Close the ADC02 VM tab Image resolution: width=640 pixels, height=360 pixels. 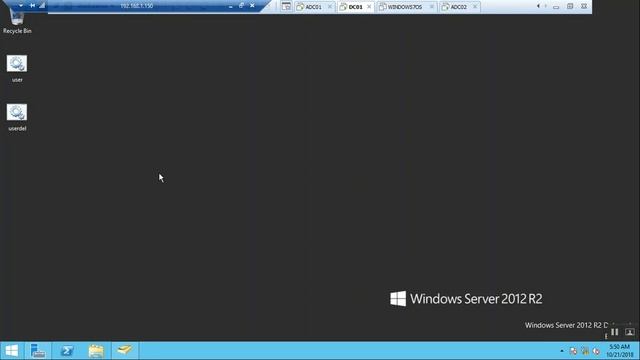(x=475, y=7)
